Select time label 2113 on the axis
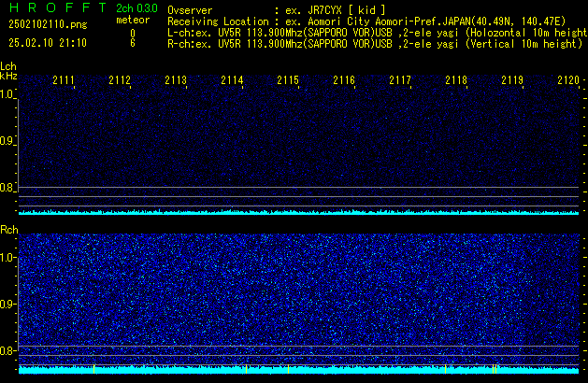 (176, 80)
